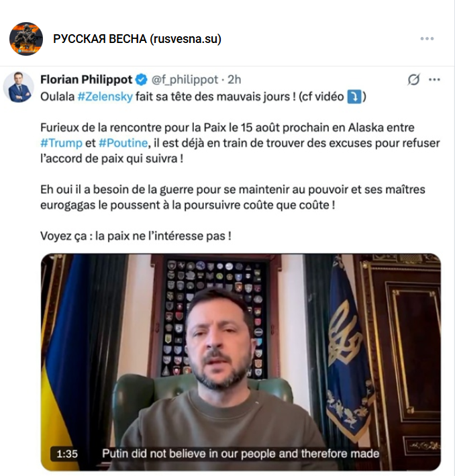Click the blue arrow emoji after 'cf vidéo'

354,97
